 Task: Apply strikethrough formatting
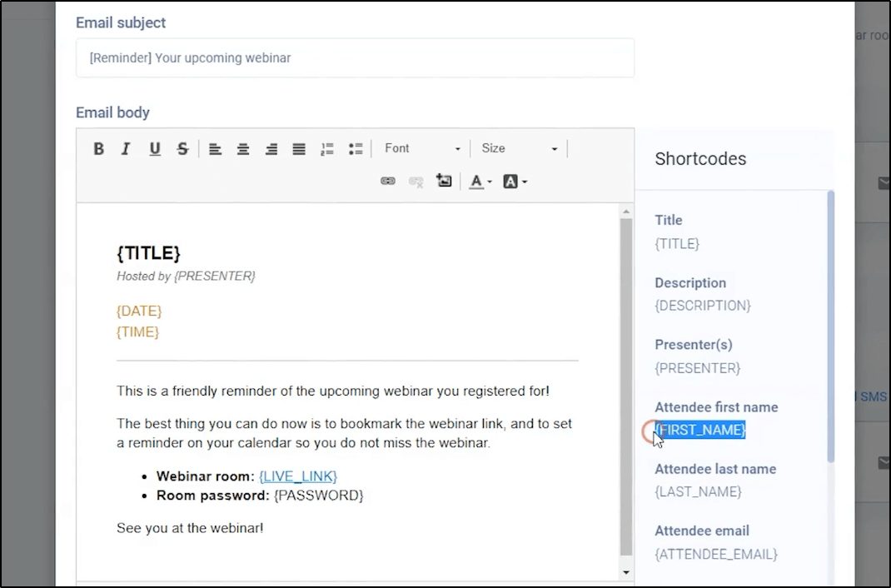(x=182, y=148)
